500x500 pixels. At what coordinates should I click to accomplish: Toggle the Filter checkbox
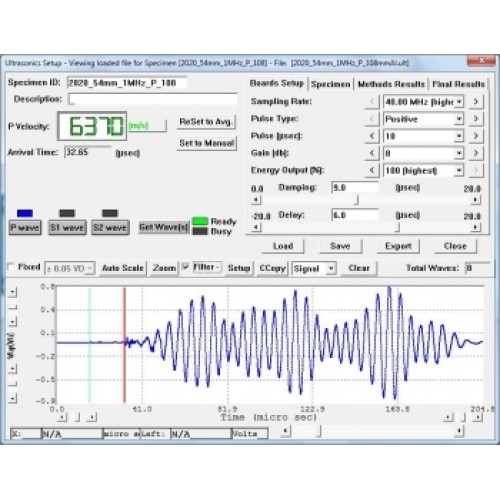point(186,267)
